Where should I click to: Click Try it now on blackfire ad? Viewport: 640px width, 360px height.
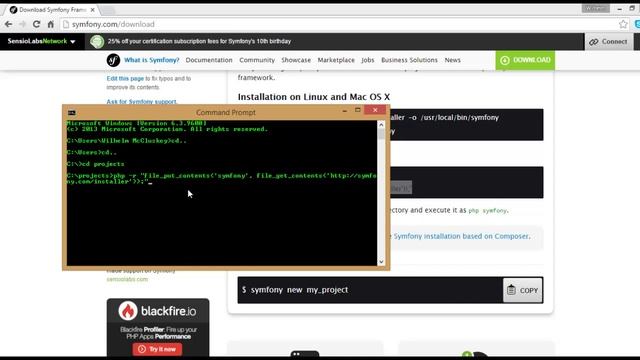click(157, 349)
